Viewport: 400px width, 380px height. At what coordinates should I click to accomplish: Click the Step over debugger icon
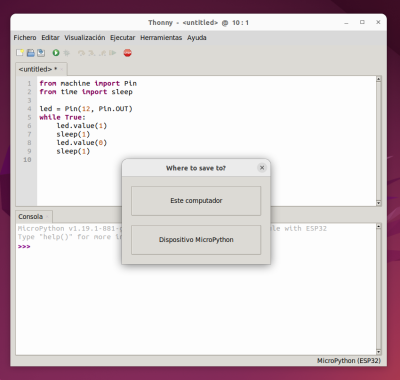(x=81, y=53)
